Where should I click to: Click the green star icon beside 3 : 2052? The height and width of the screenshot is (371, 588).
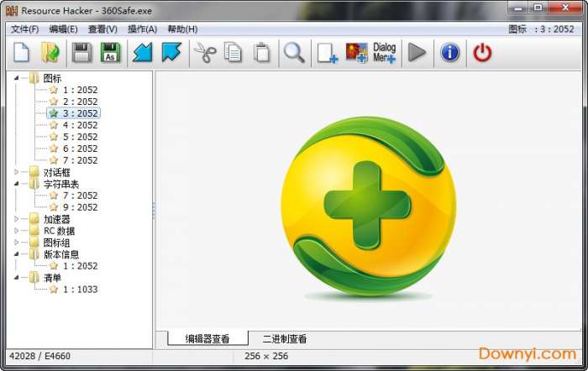pyautogui.click(x=54, y=112)
